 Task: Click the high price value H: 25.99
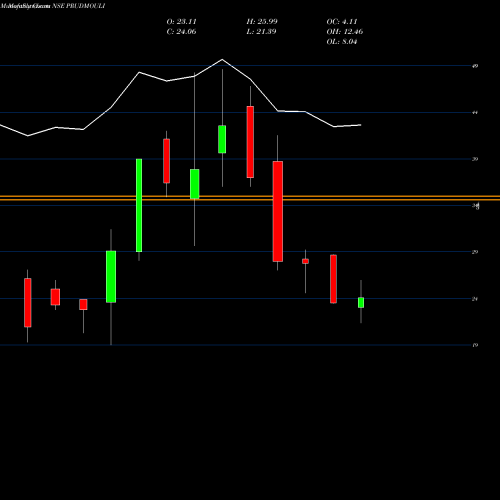262,21
